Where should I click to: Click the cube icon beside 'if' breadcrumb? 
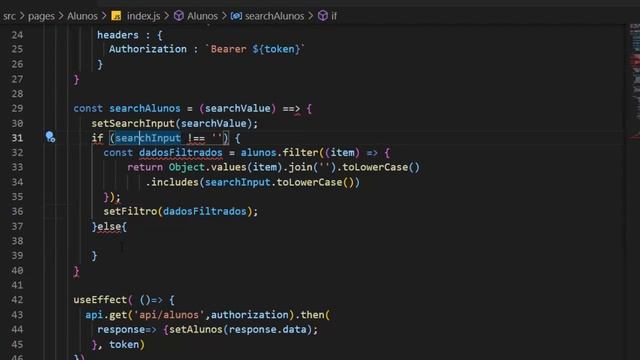coord(323,16)
